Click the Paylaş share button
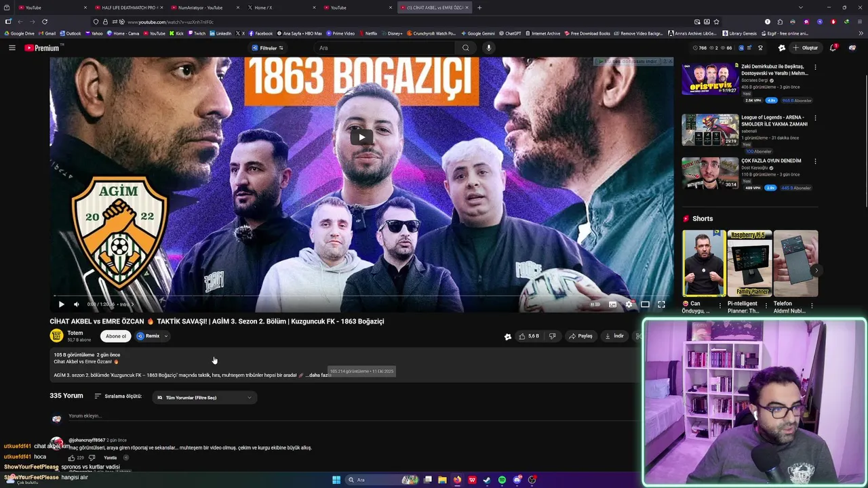 coord(580,336)
